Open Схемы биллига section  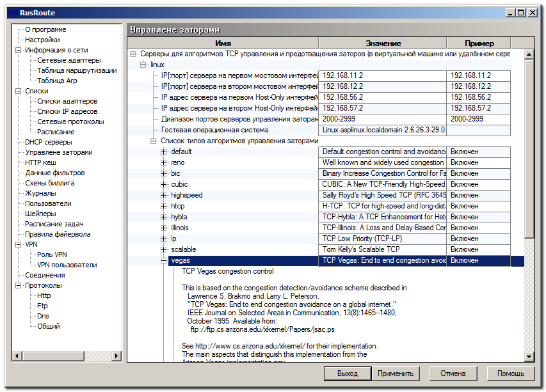[x=50, y=183]
